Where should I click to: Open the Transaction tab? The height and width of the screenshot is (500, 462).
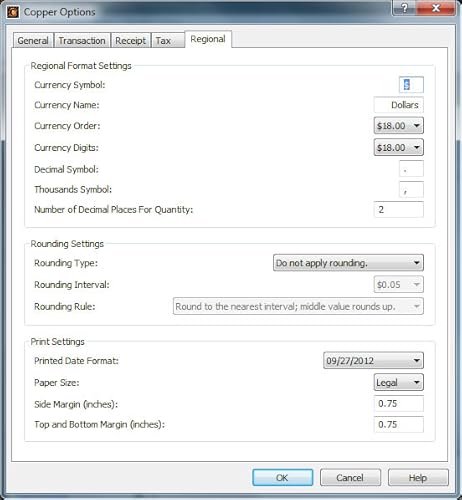pyautogui.click(x=82, y=41)
